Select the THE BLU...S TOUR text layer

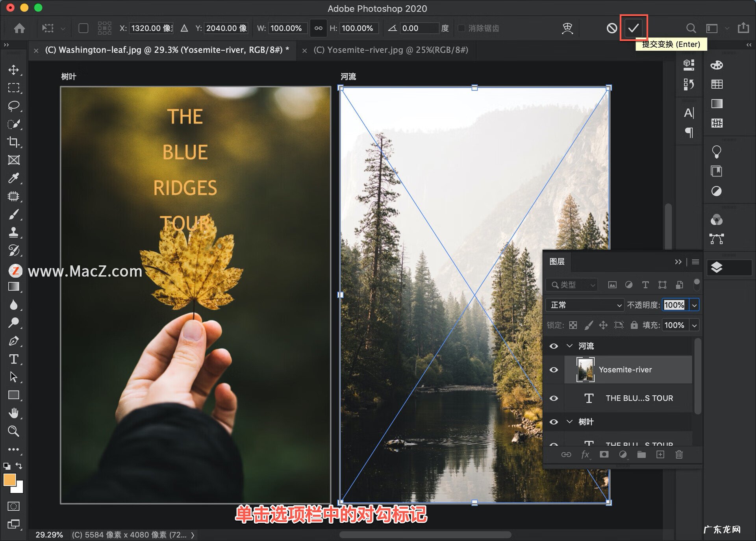coord(639,398)
